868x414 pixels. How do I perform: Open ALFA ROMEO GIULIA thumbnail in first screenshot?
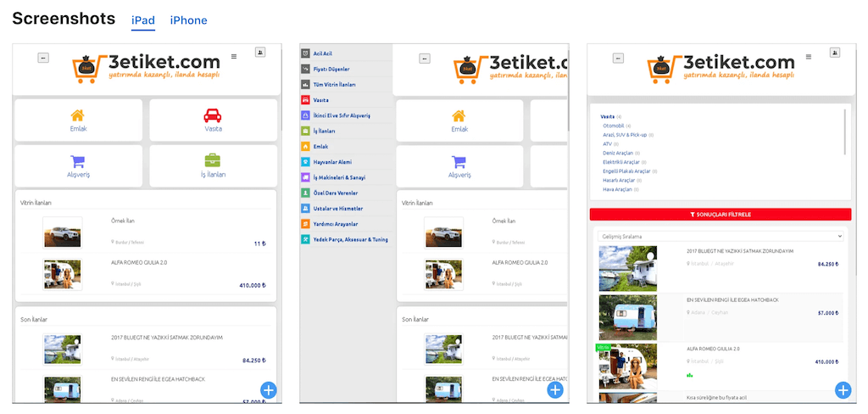click(63, 274)
